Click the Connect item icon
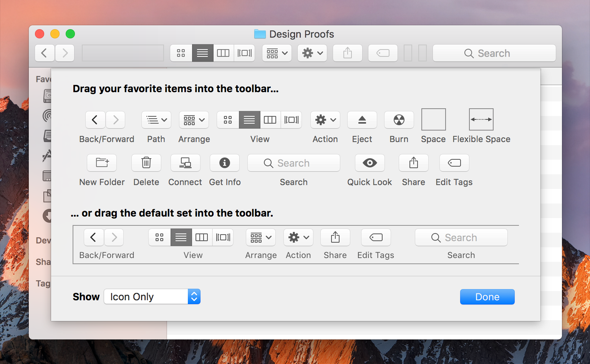This screenshot has height=364, width=590. (186, 163)
